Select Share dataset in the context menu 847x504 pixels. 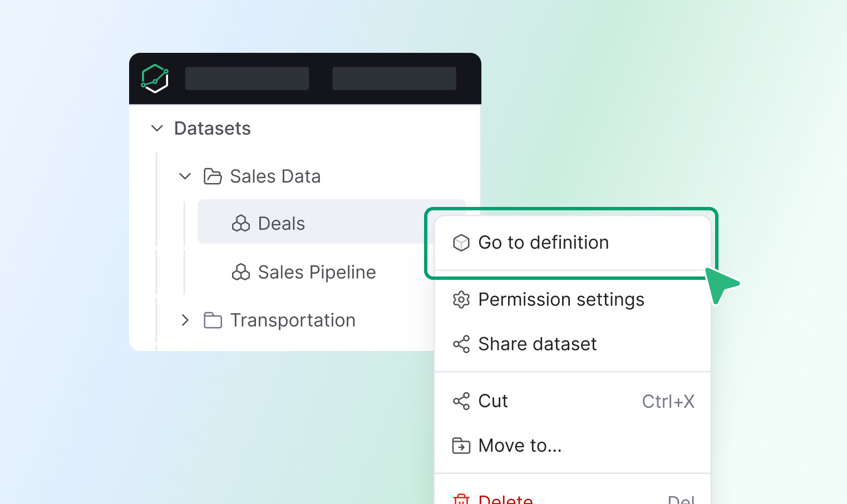point(538,344)
